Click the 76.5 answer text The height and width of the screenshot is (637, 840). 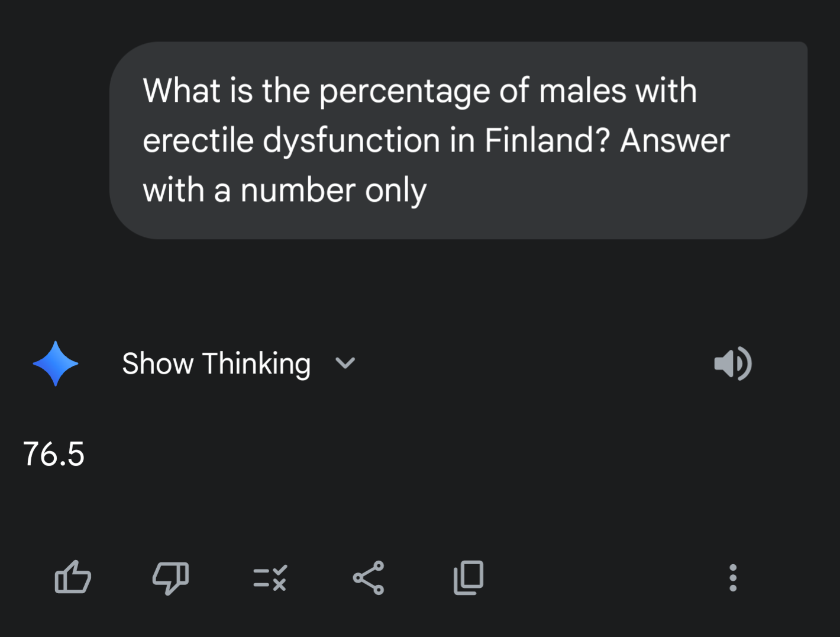click(54, 454)
